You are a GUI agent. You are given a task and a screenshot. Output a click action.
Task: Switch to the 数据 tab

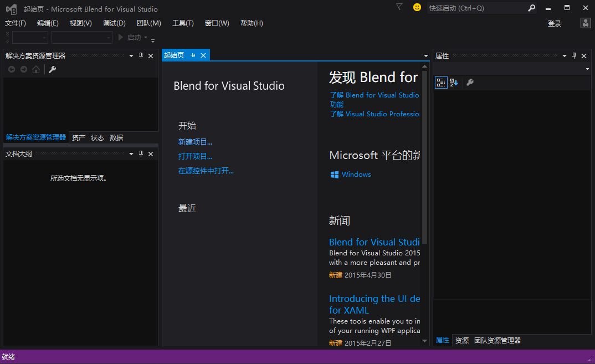[116, 137]
